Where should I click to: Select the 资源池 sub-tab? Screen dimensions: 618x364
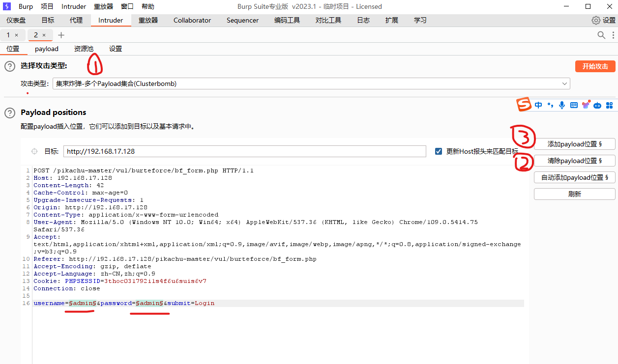click(x=84, y=49)
